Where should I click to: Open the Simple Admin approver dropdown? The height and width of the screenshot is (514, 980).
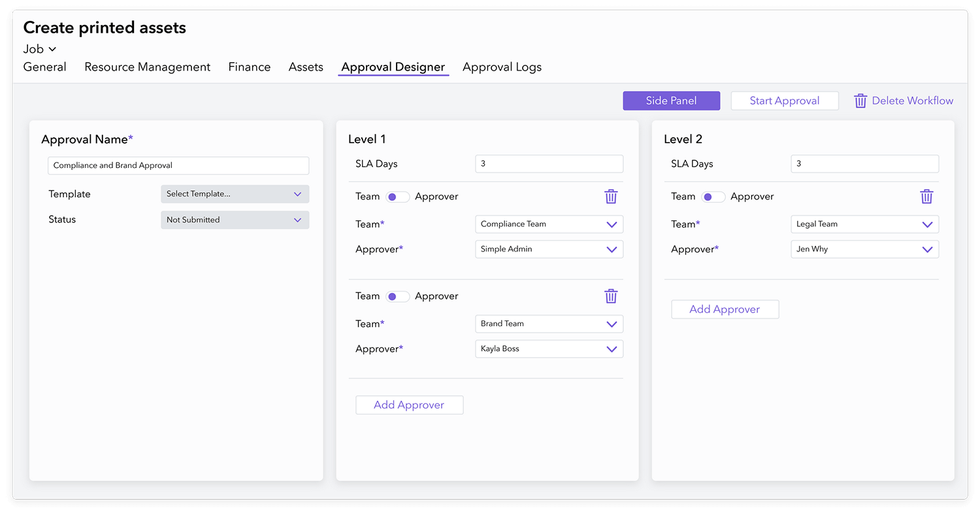coord(549,249)
